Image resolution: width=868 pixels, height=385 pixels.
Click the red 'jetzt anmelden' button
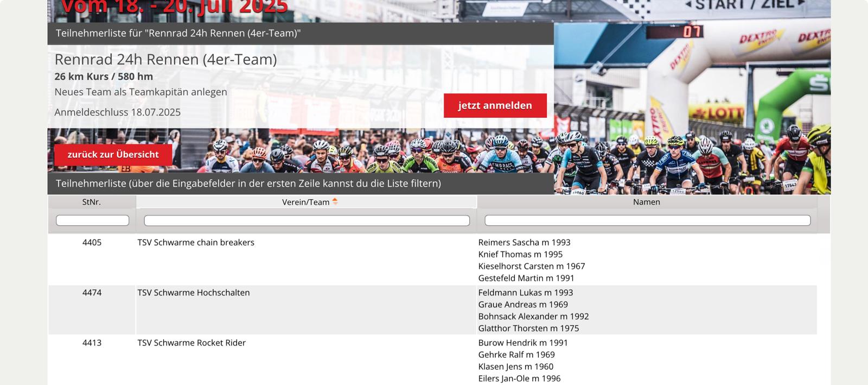(495, 105)
